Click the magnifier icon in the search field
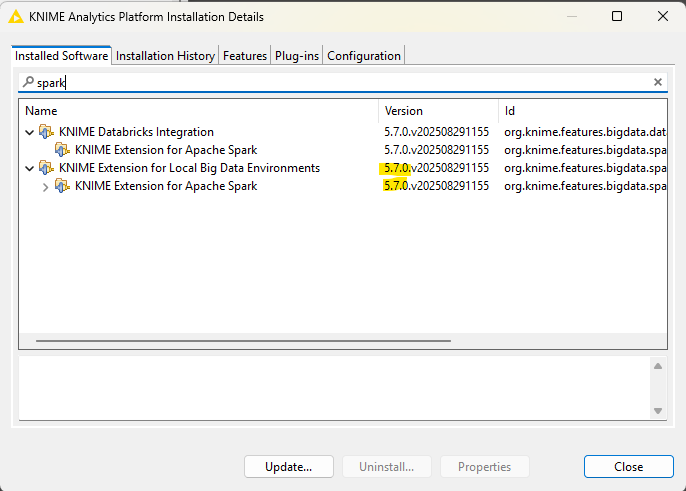686x491 pixels. pyautogui.click(x=28, y=83)
